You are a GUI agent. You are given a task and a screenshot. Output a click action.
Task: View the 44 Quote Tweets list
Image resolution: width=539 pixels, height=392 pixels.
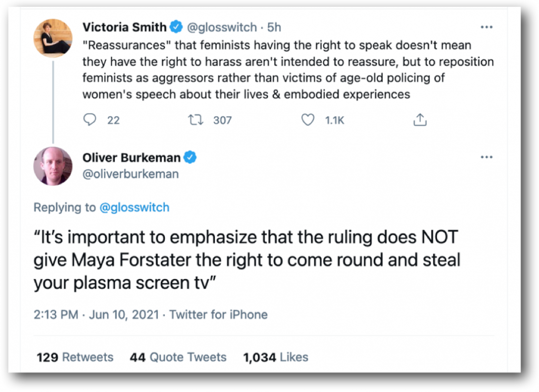click(x=178, y=357)
